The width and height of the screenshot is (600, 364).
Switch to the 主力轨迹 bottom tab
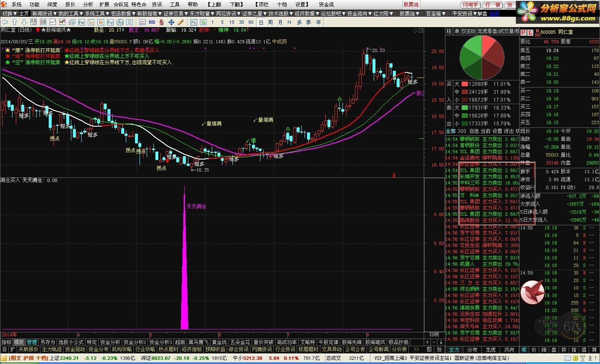[x=52, y=349]
